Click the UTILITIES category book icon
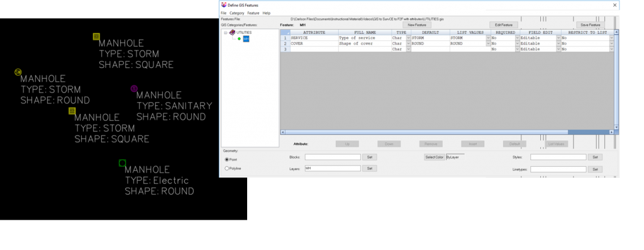 (232, 33)
